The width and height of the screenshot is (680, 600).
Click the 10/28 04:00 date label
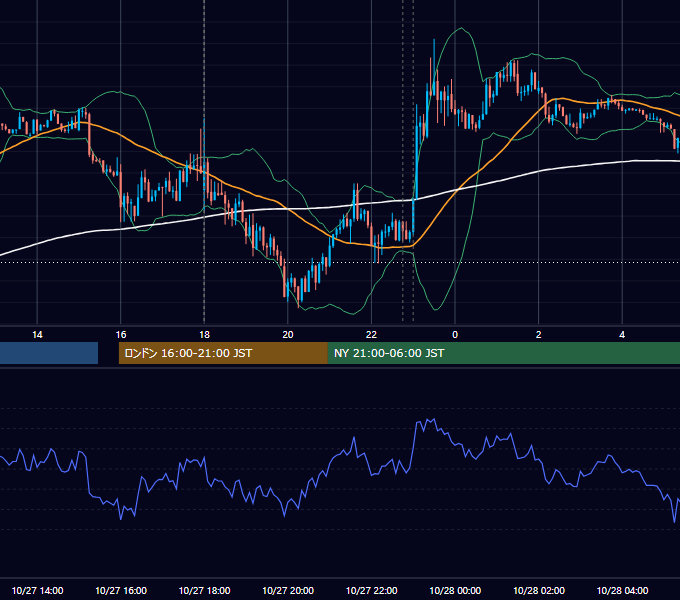622,590
